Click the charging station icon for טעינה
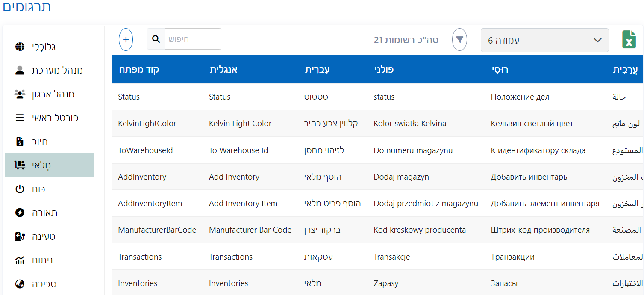Screen dimensions: 644x295 pyautogui.click(x=20, y=236)
